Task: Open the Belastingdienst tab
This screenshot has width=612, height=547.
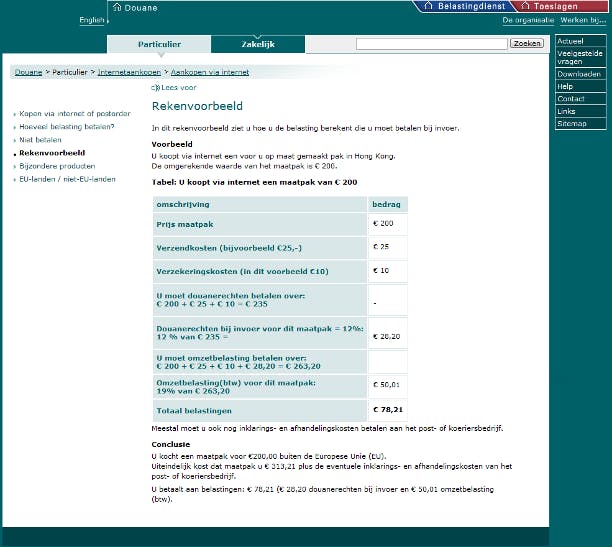Action: pyautogui.click(x=466, y=6)
